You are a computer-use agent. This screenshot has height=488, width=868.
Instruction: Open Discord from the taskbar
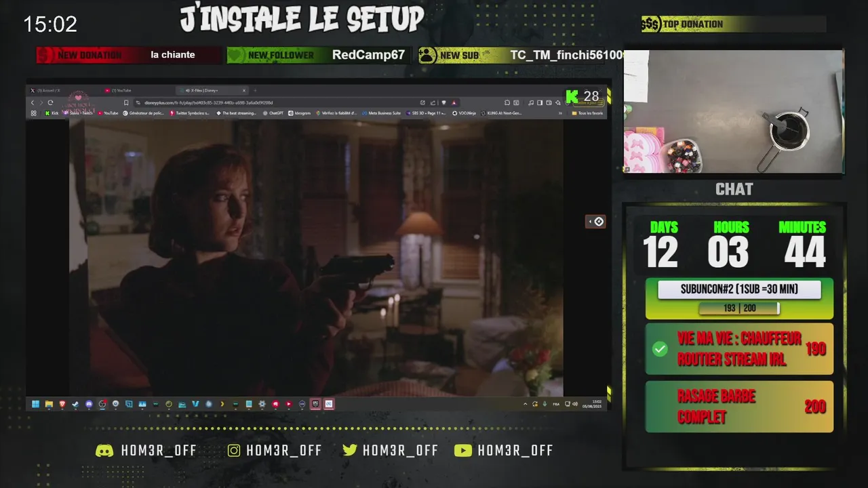(89, 404)
